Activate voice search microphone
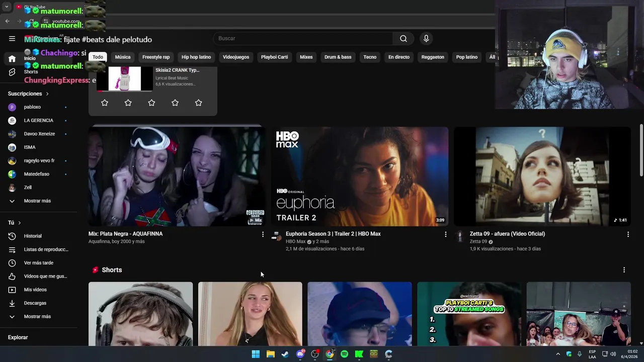 pos(426,38)
